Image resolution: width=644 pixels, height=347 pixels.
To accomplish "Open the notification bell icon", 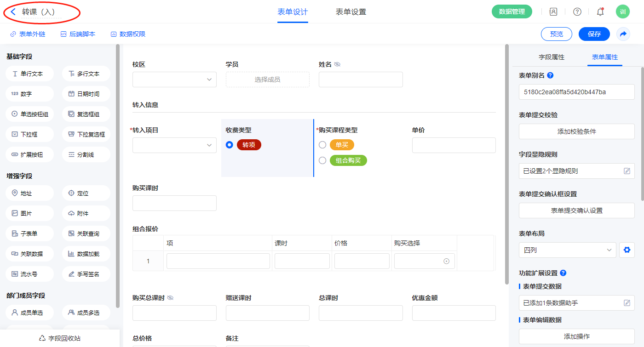I will (x=600, y=12).
